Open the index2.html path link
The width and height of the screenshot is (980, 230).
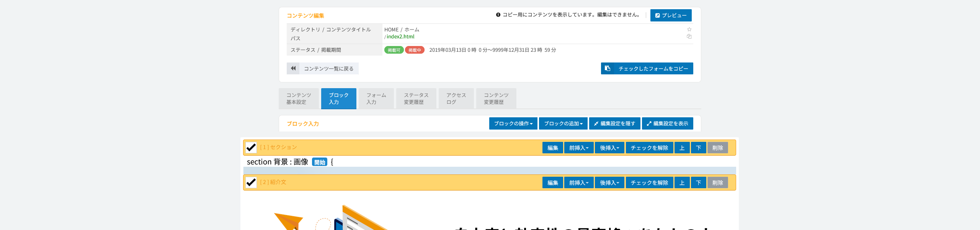(400, 37)
